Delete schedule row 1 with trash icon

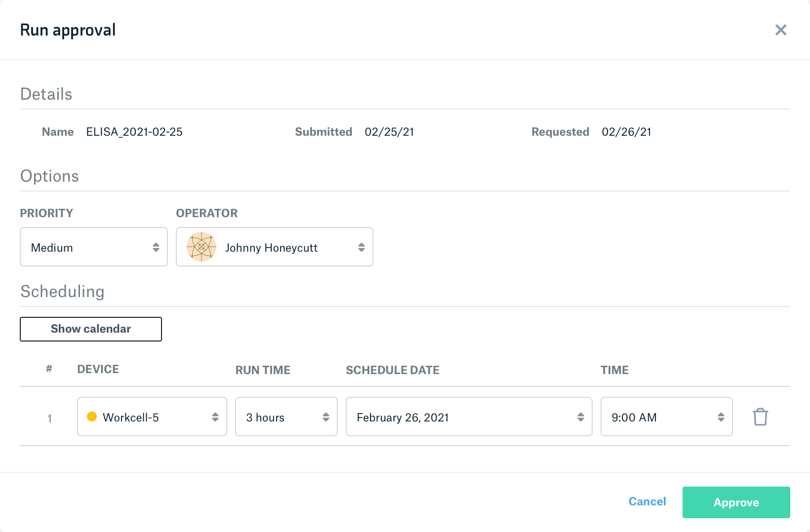tap(760, 417)
